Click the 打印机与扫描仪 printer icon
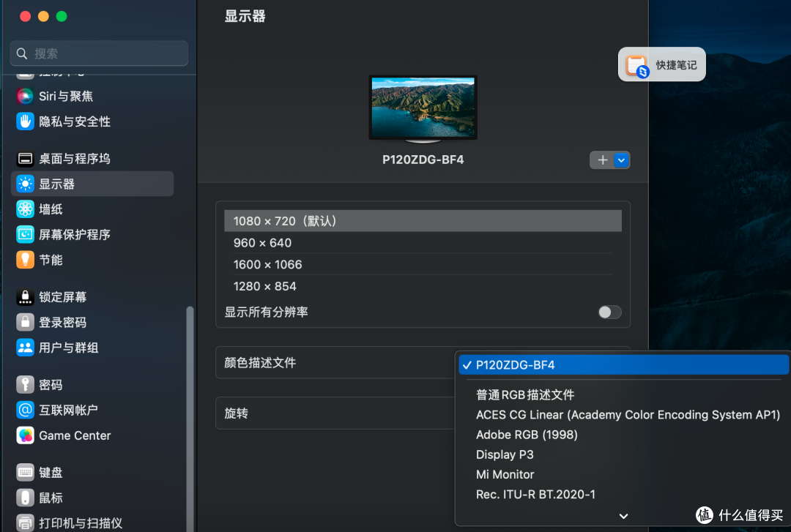791x532 pixels. click(25, 523)
